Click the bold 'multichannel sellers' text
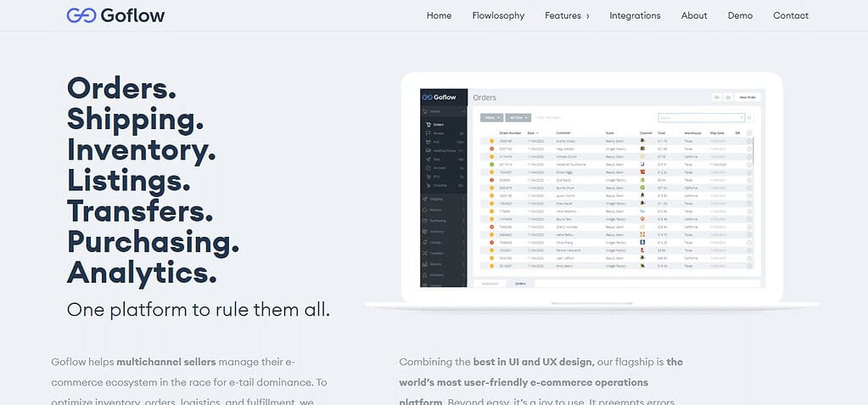 pyautogui.click(x=166, y=362)
